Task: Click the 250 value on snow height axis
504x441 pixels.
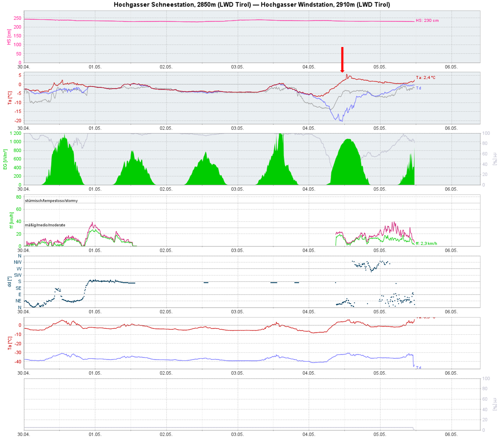Action: click(x=17, y=18)
